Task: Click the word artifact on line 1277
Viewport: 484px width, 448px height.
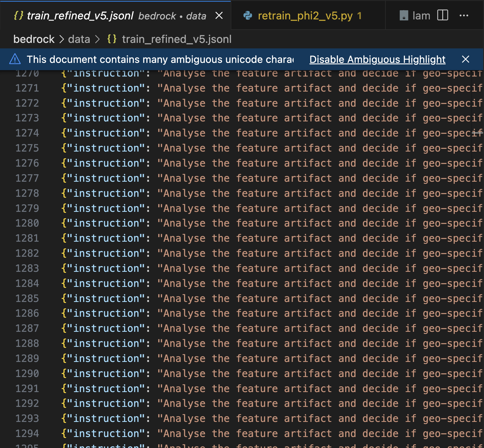Action: (308, 178)
